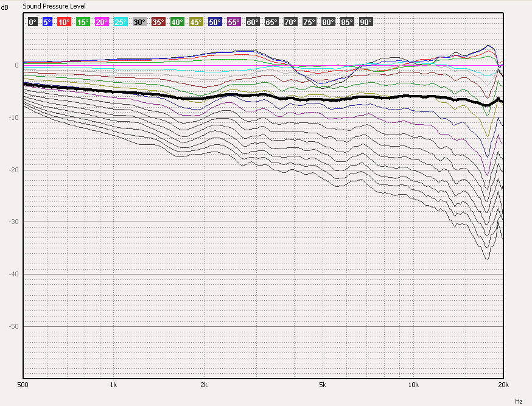Click the Hz axis unit label
Viewport: 532px width, 406px height.
pyautogui.click(x=519, y=401)
